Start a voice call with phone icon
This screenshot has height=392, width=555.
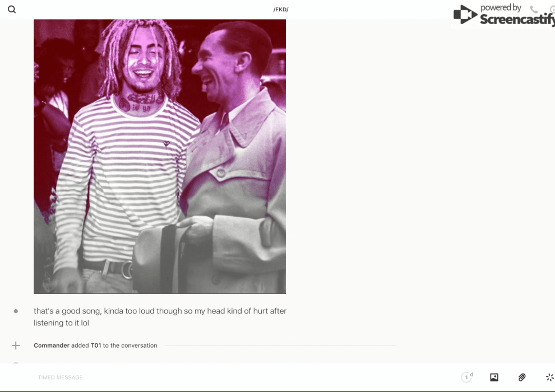534,10
